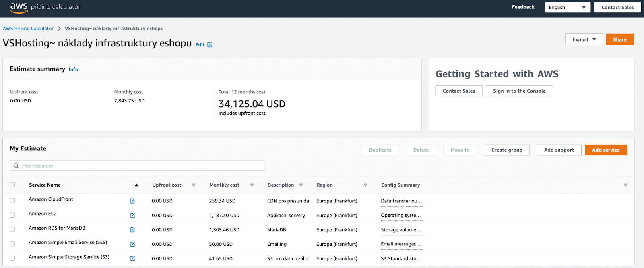Open Description column sort arrow

(301, 185)
